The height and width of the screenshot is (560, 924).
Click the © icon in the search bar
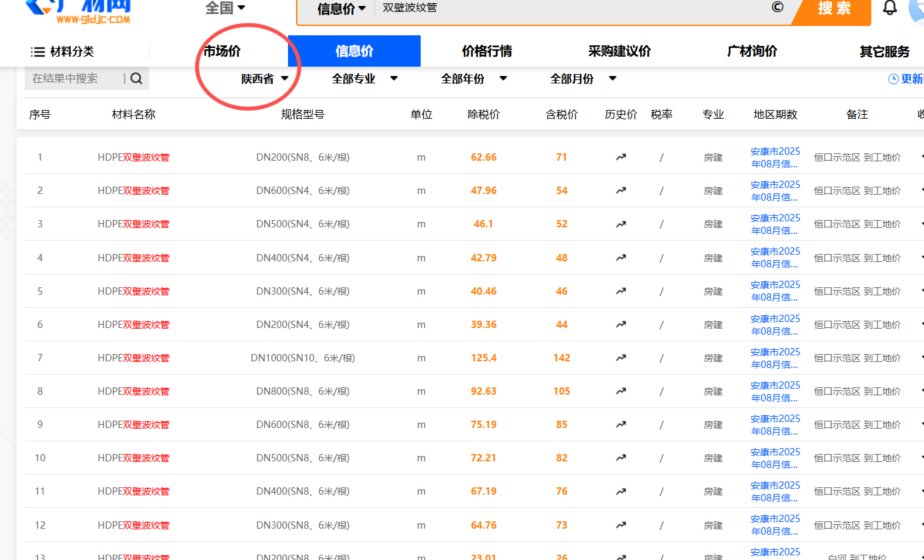coord(777,7)
